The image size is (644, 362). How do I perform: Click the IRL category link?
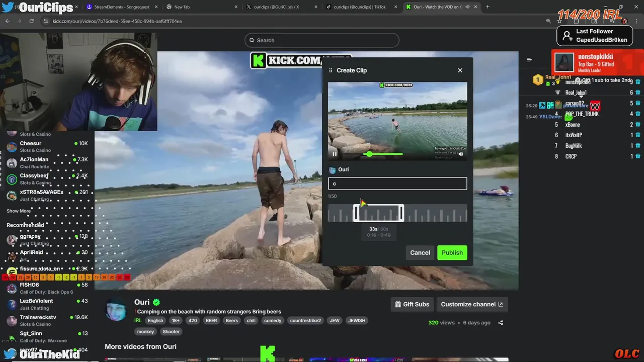(x=138, y=321)
